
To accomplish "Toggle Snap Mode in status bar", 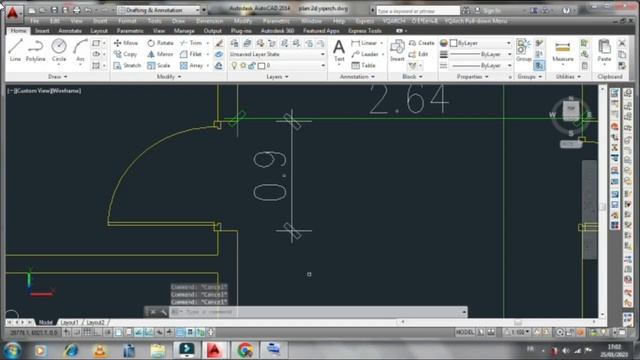I will (77, 332).
